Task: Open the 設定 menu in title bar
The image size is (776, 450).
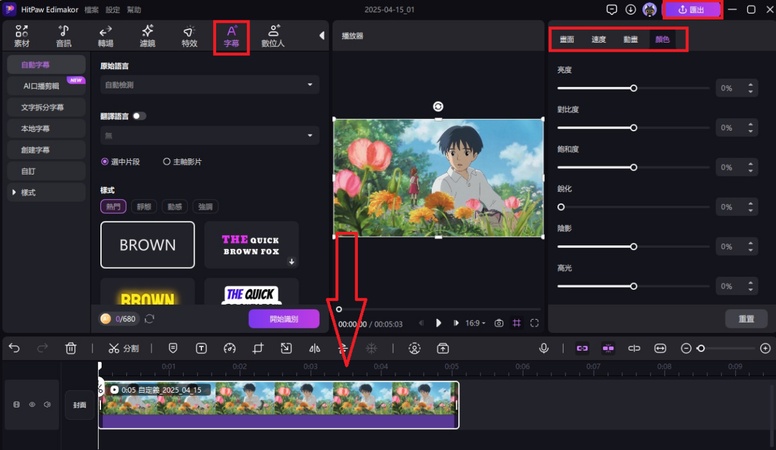Action: point(113,9)
